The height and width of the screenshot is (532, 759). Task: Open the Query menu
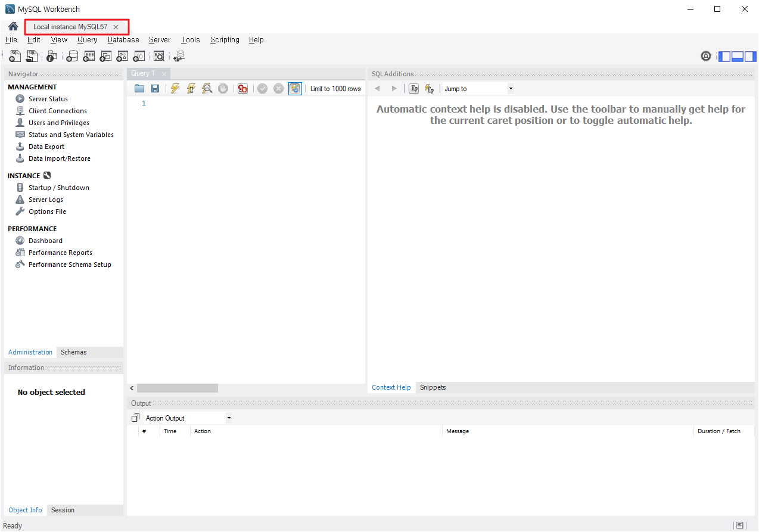[88, 40]
